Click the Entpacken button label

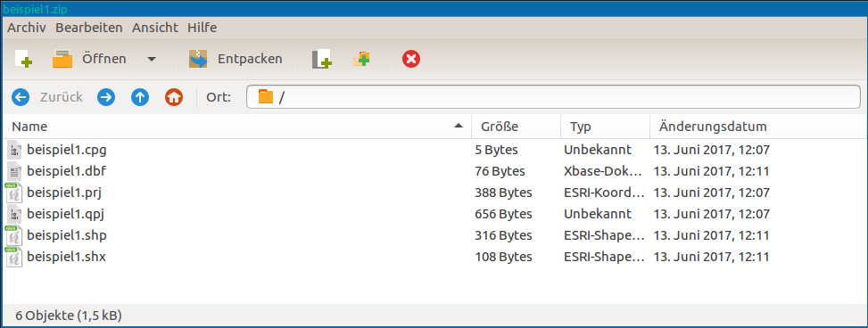click(250, 59)
